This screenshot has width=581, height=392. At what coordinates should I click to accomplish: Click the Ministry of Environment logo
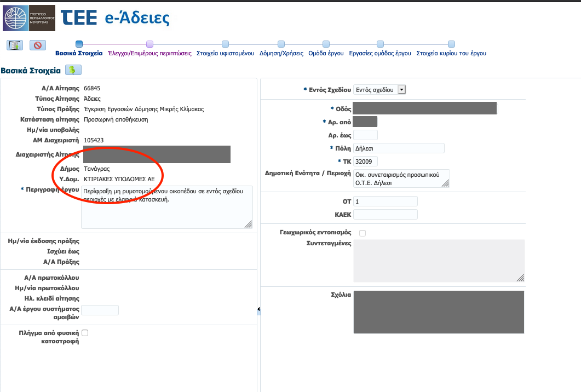coord(28,18)
